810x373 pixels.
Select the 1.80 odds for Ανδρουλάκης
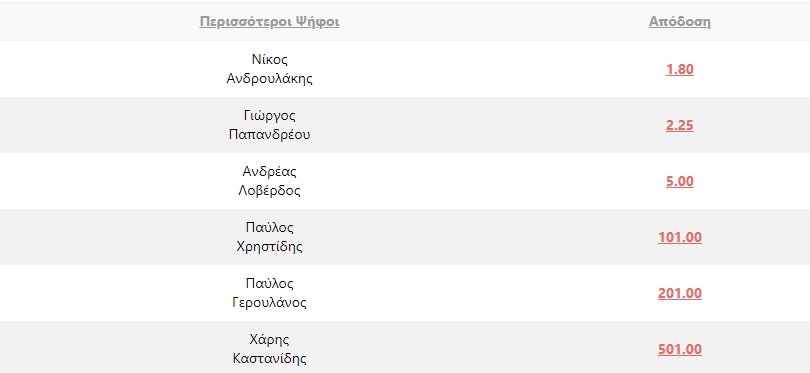[x=679, y=69]
